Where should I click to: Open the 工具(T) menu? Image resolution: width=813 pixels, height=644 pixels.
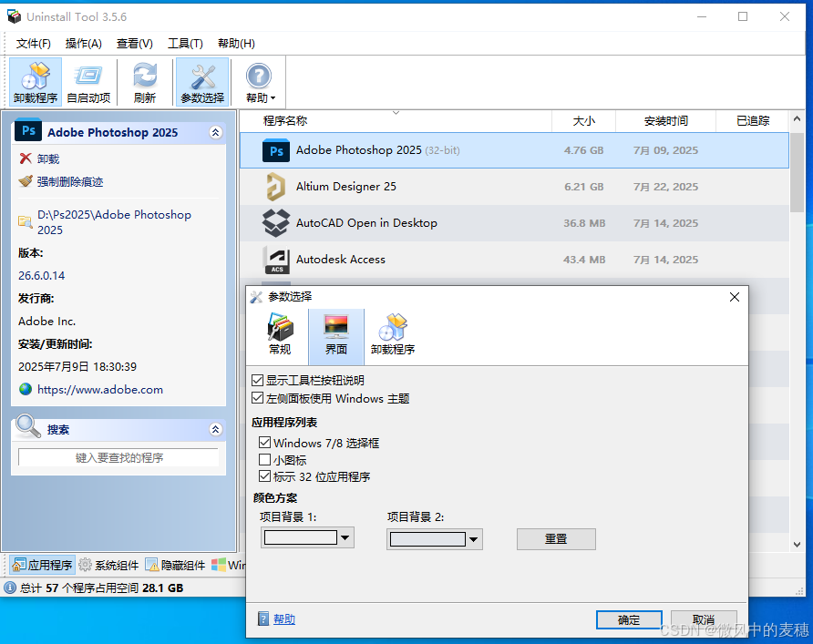tap(185, 44)
